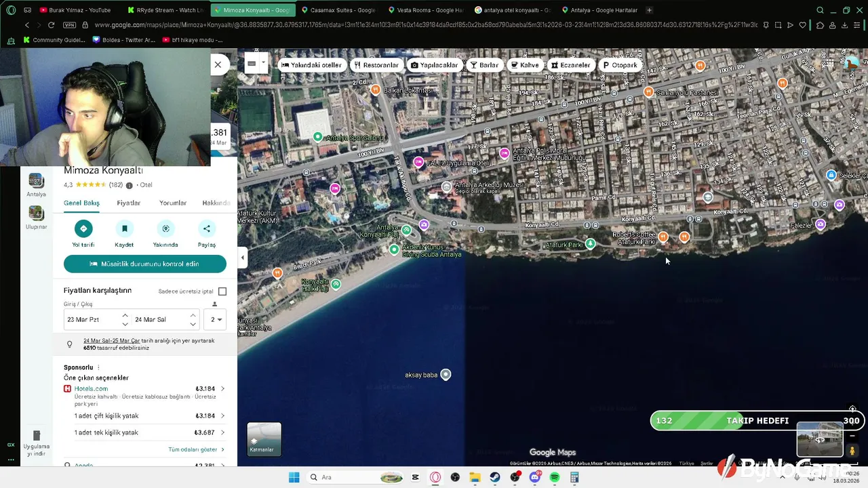868x488 pixels.
Task: Click Tüm odaları göster link
Action: [x=196, y=449]
